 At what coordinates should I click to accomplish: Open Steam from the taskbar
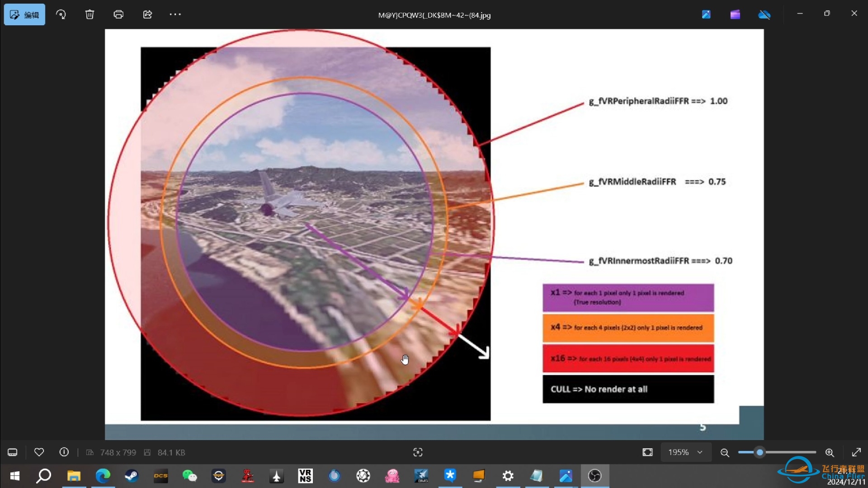[132, 476]
